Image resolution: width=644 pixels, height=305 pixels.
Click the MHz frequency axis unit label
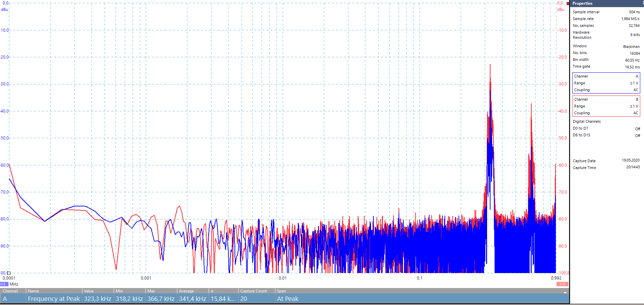click(x=14, y=284)
